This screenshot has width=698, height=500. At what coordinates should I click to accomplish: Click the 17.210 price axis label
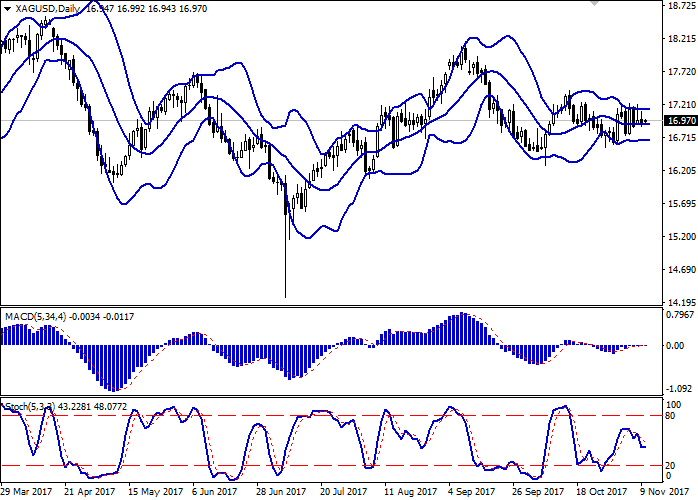click(x=680, y=105)
